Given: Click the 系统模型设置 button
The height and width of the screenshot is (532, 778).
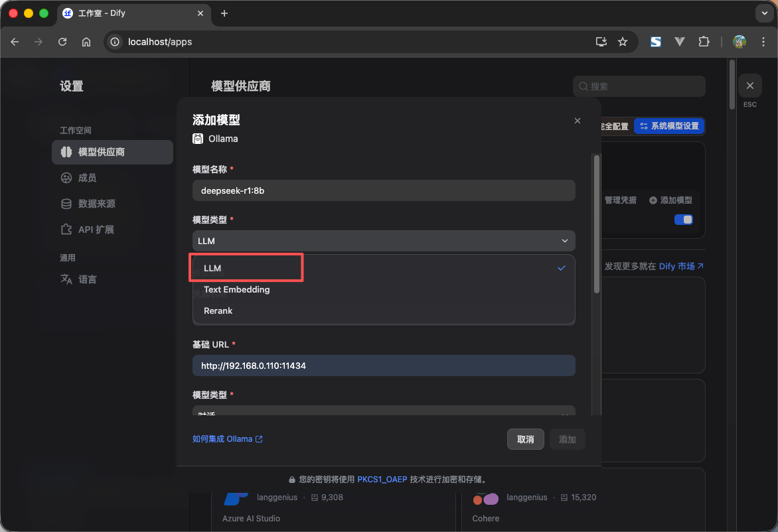Looking at the screenshot, I should 669,126.
